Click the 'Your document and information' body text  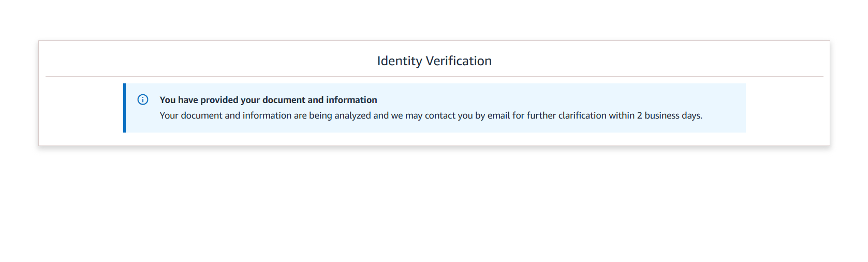pos(431,115)
